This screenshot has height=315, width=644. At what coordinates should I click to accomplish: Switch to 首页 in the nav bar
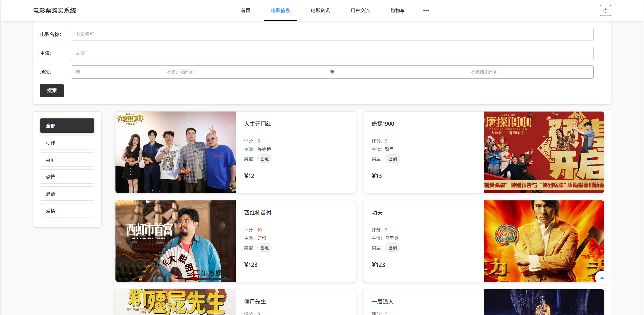[x=245, y=10]
